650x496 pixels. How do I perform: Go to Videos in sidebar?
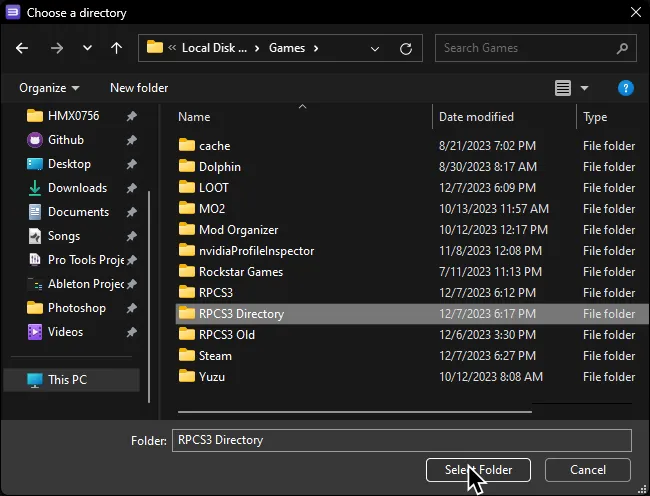[x=65, y=332]
